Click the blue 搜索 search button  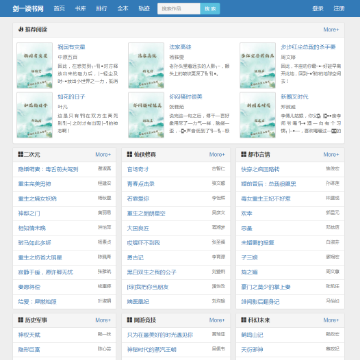coord(210,9)
